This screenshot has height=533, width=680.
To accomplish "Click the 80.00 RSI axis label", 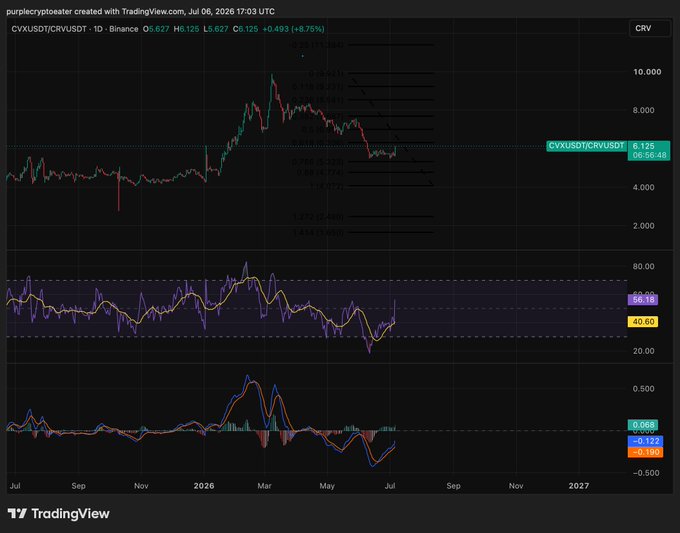I will point(644,266).
